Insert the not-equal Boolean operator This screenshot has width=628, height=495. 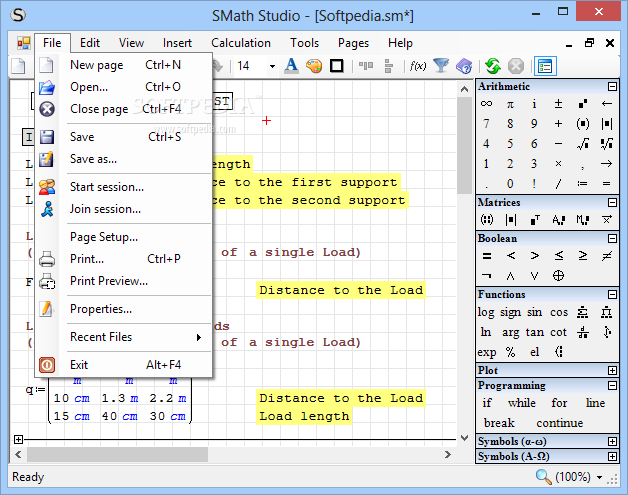[x=607, y=256]
